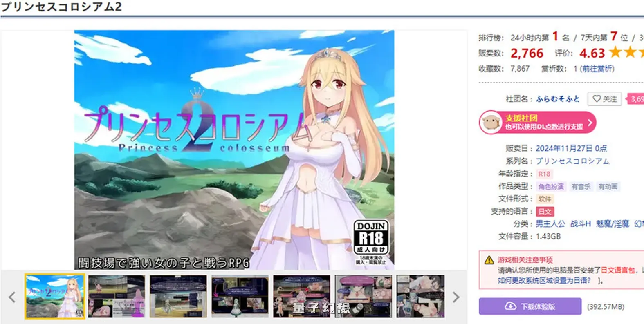This screenshot has height=324, width=644.
Task: Open the 魅魔/淫魔 category link
Action: click(613, 224)
